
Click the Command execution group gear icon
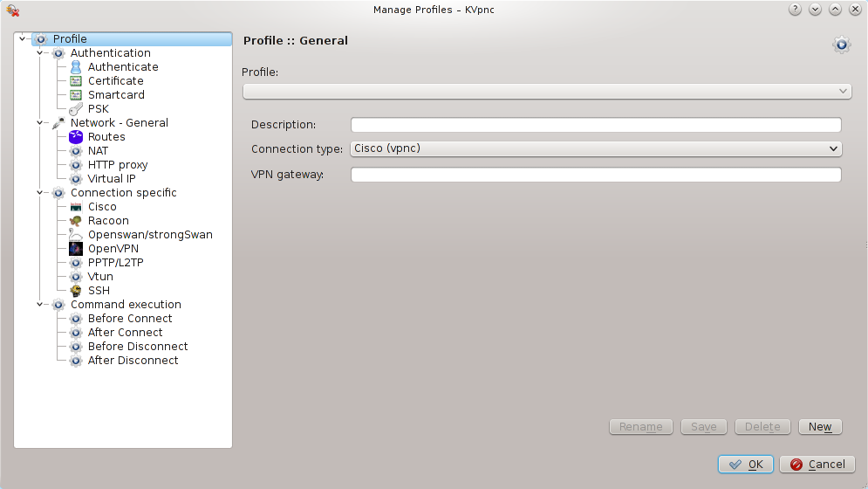[58, 305]
